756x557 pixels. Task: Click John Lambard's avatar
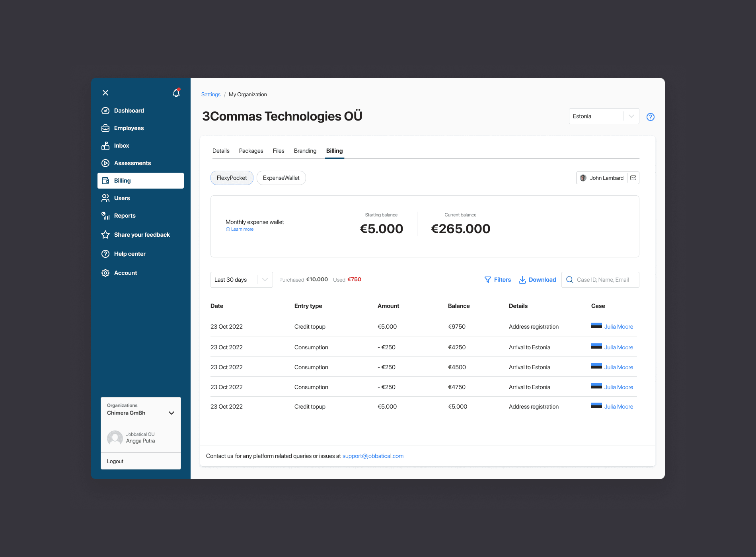tap(583, 178)
